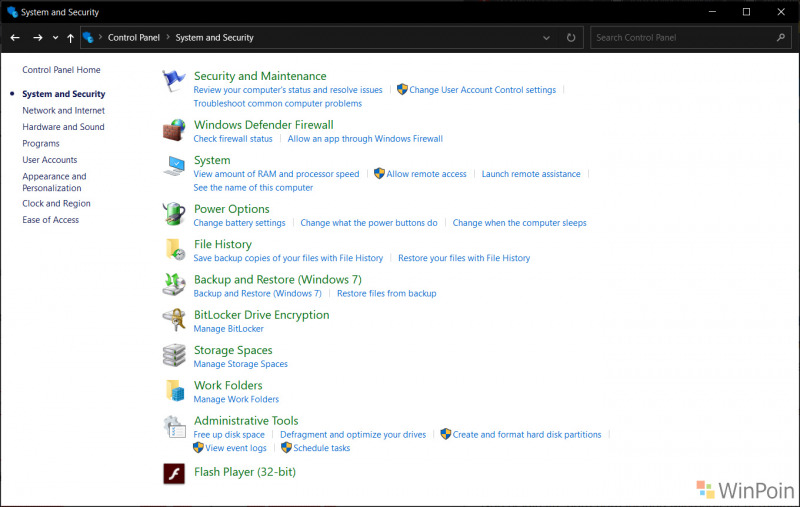Open Clock and Region in sidebar
Screen dimensions: 800x507
click(x=56, y=204)
